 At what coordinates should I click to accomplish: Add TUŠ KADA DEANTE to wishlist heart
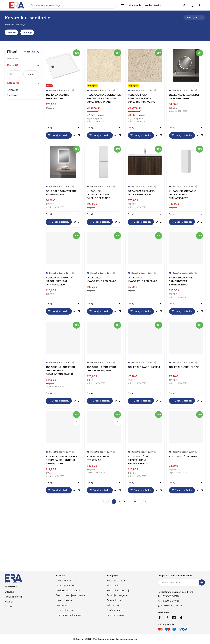pos(79,135)
